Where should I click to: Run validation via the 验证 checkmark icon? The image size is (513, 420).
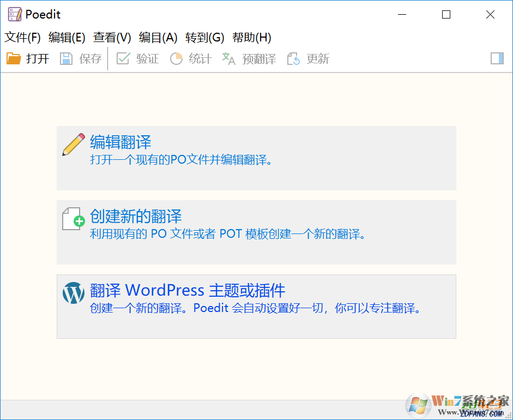(122, 58)
